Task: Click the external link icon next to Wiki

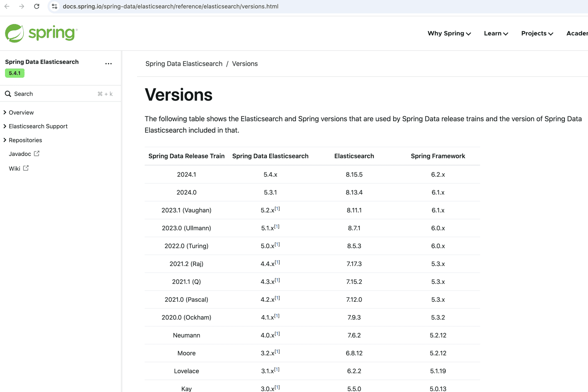Action: (26, 168)
